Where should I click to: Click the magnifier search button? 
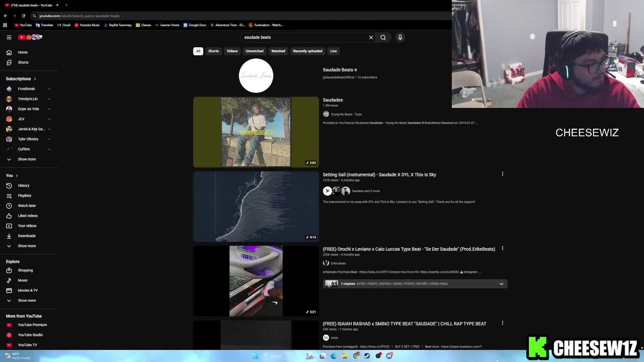click(x=383, y=37)
